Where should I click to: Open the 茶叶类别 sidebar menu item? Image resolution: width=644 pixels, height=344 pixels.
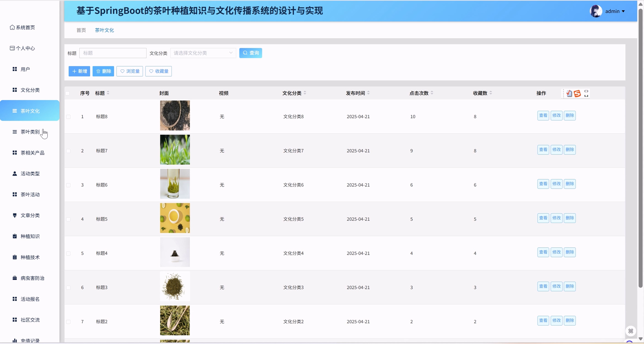coord(30,132)
